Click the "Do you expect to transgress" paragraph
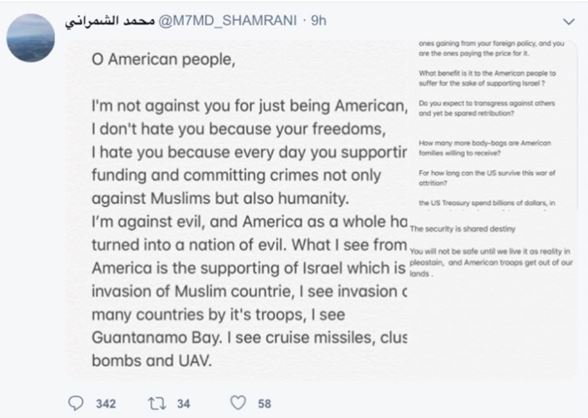The width and height of the screenshot is (588, 418). 487,108
